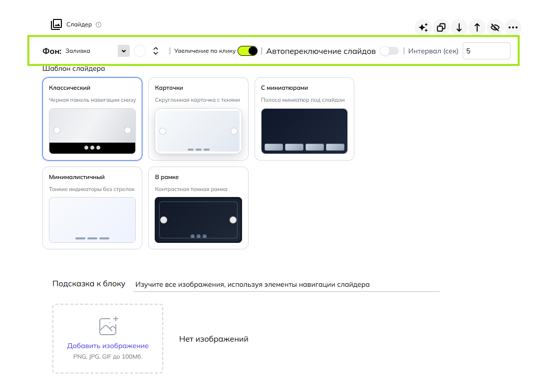Disable the Увеличение по клику toggle

[248, 51]
